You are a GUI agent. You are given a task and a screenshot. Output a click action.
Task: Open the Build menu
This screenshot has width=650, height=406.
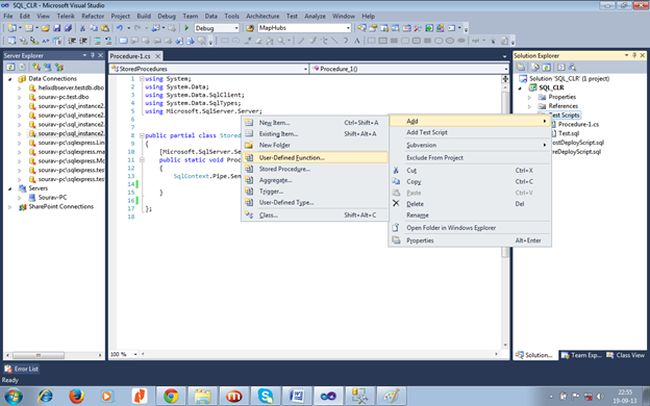click(143, 16)
